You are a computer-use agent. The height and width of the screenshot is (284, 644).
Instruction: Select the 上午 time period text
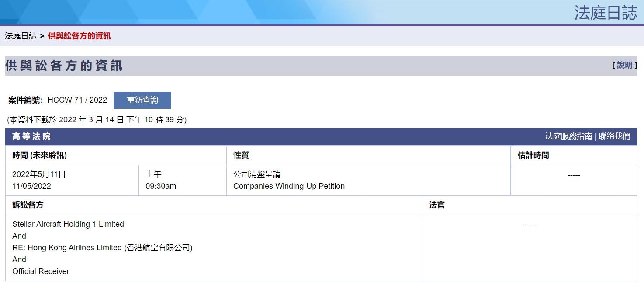click(153, 174)
